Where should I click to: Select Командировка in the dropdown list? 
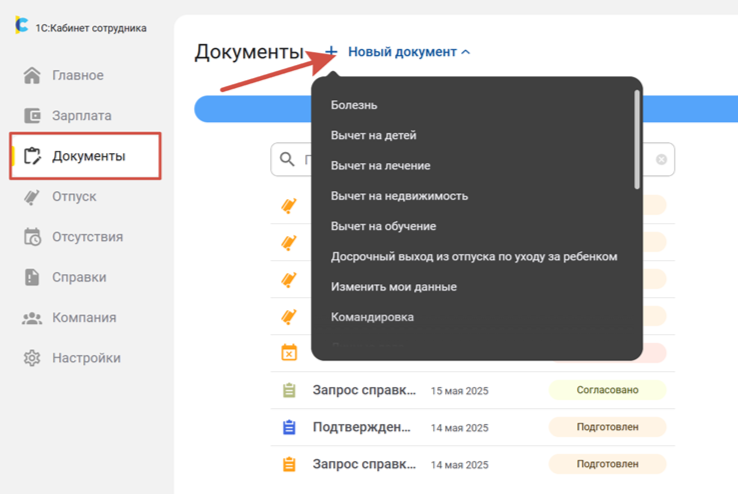(372, 317)
